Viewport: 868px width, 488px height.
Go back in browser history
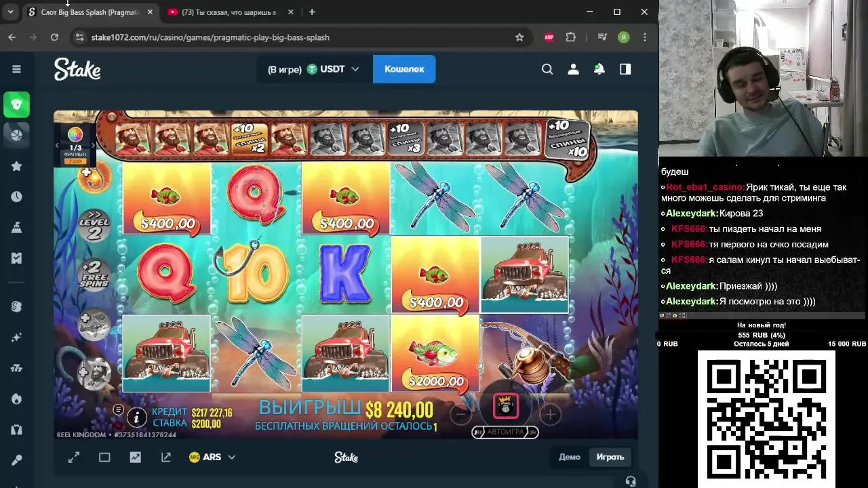click(x=12, y=37)
